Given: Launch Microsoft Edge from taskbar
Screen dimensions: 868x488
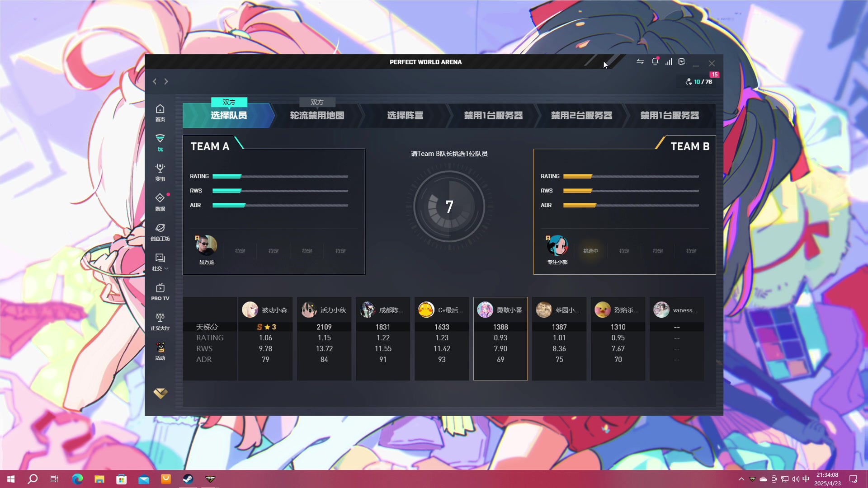Looking at the screenshot, I should (x=77, y=479).
